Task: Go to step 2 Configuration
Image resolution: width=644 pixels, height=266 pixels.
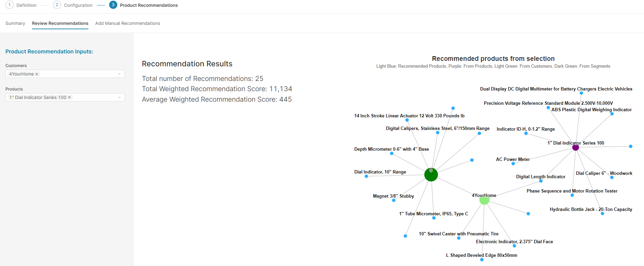Action: tap(57, 5)
